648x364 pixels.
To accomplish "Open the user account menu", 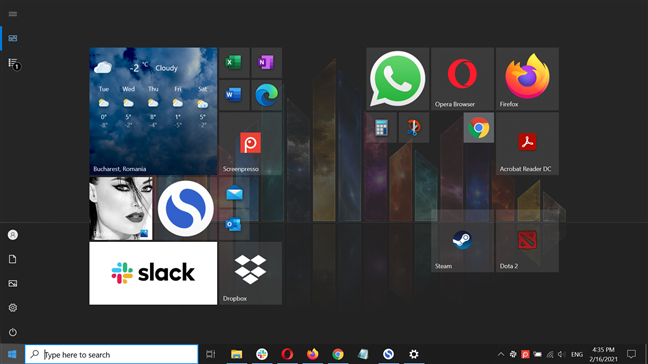I will (13, 235).
